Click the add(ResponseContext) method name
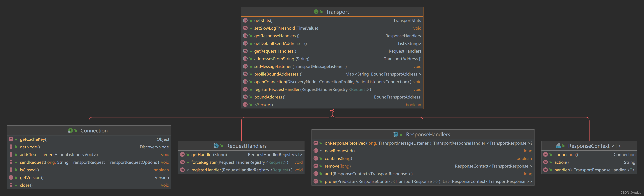The height and width of the screenshot is (196, 644). pyautogui.click(x=369, y=174)
